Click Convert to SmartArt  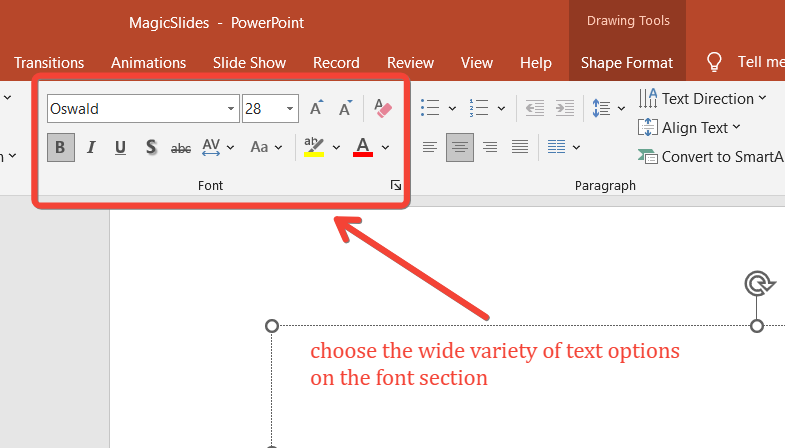tap(711, 157)
